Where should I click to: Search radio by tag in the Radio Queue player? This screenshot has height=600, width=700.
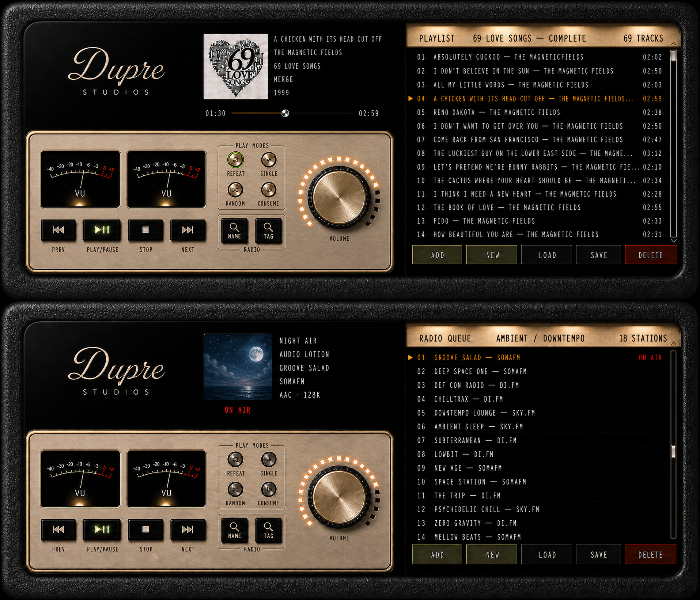[268, 531]
